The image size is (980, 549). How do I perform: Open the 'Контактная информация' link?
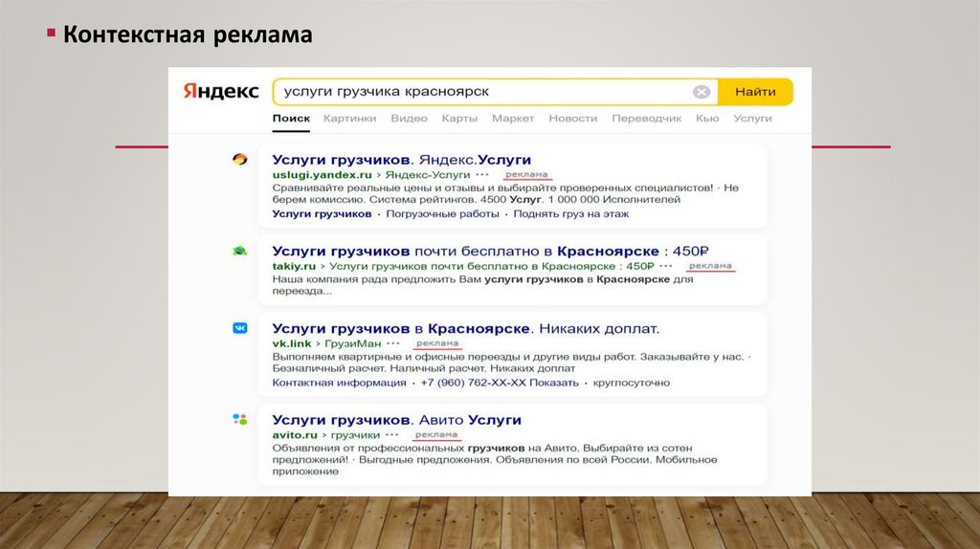point(339,383)
